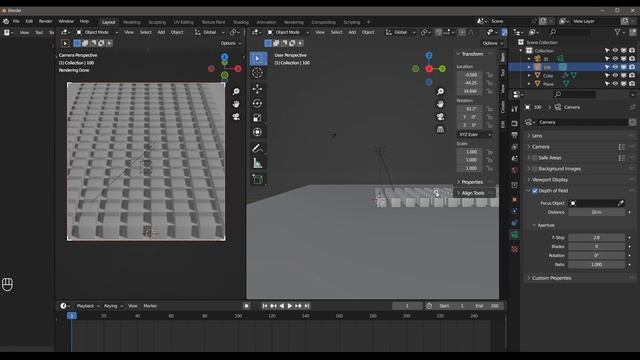Click zoom magnifier in Camera Perspective viewport
This screenshot has width=640, height=360.
coord(236,91)
